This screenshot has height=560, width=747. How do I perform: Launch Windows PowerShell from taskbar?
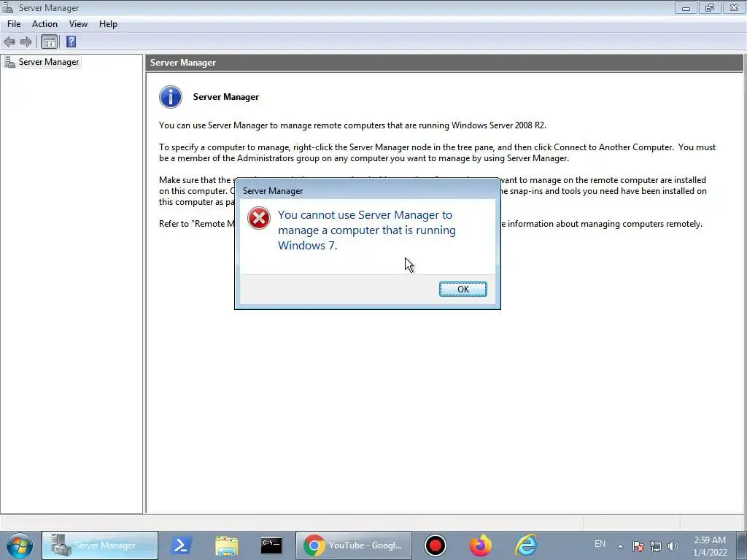(181, 545)
